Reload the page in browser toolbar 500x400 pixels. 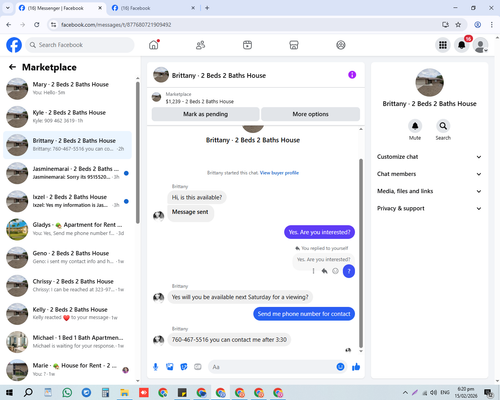37,25
